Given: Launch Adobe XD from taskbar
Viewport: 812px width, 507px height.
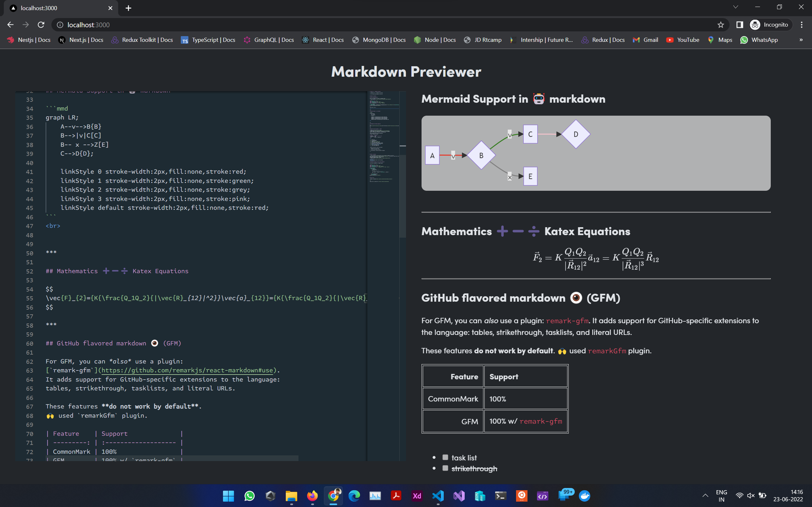Looking at the screenshot, I should pyautogui.click(x=417, y=496).
